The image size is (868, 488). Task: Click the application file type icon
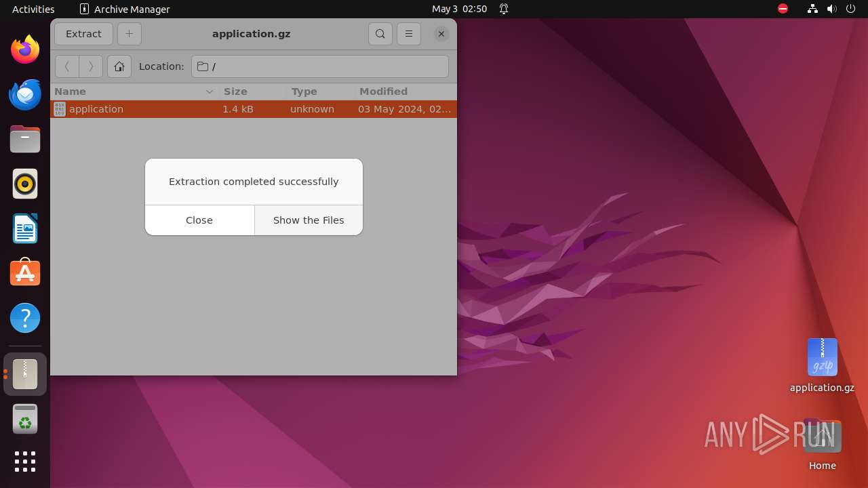[60, 109]
